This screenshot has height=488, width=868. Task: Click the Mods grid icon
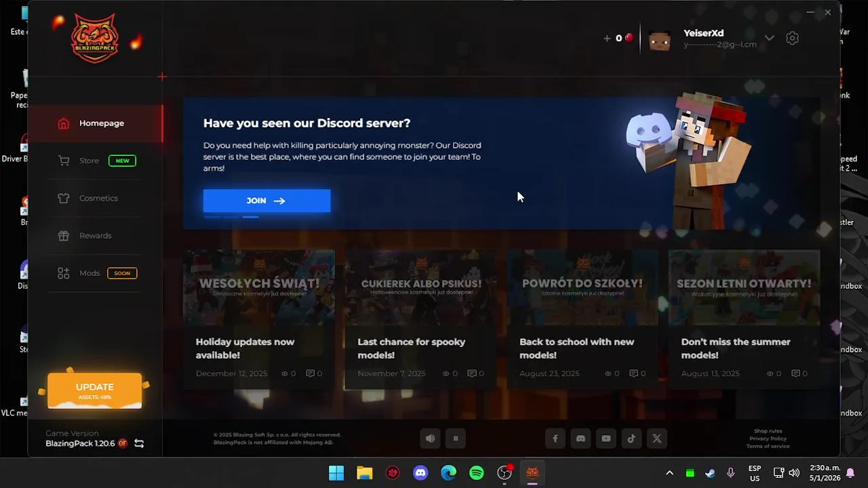coord(64,273)
